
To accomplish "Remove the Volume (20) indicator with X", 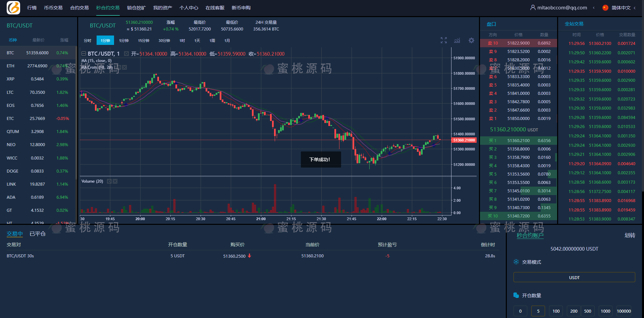I will pos(115,181).
